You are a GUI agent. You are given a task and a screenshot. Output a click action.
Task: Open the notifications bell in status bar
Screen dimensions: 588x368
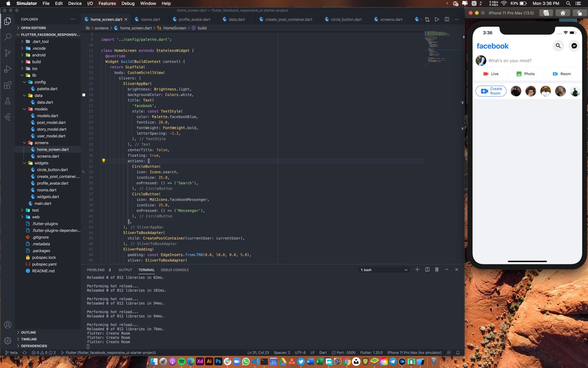[458, 352]
